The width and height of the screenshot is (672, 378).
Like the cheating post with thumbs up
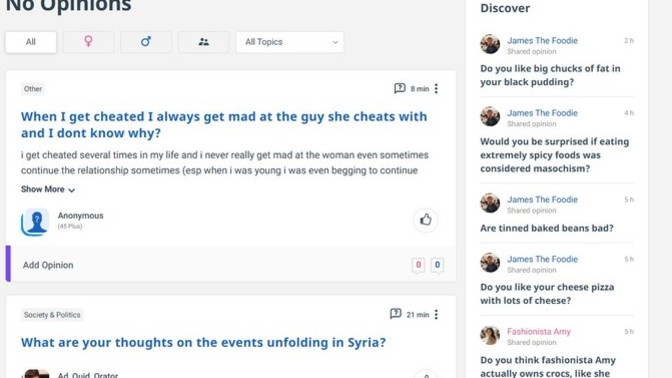click(425, 220)
